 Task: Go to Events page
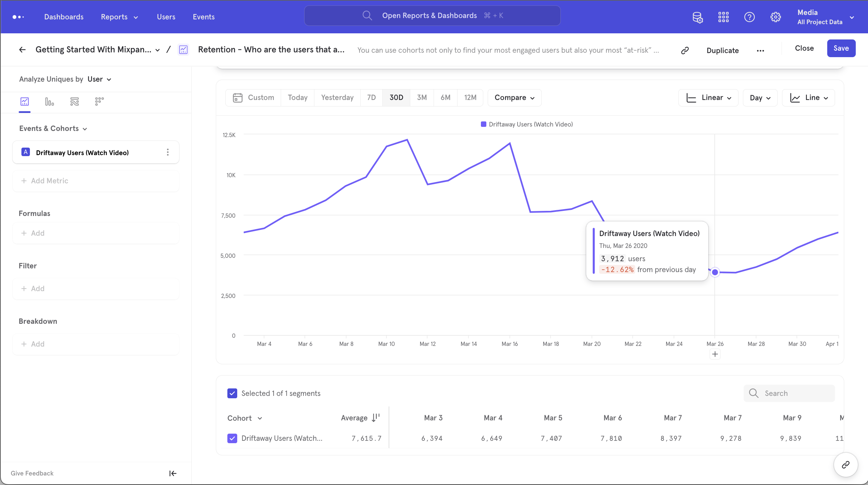[204, 17]
